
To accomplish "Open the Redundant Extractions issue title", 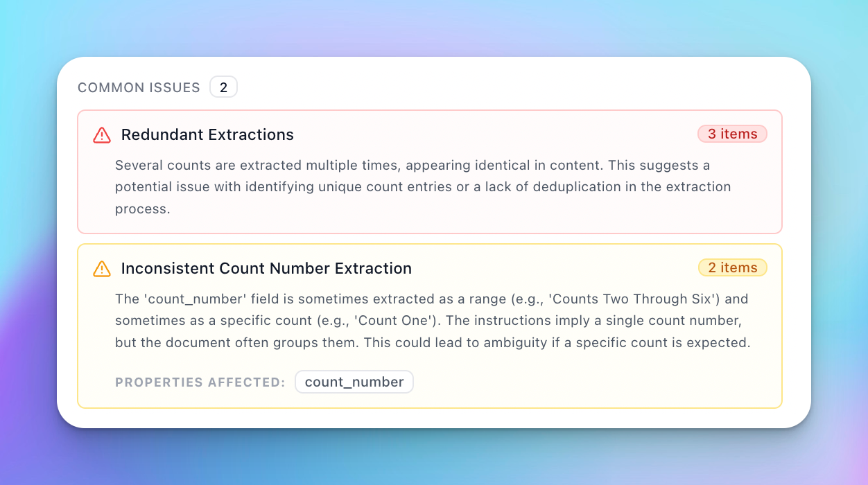I will 207,134.
